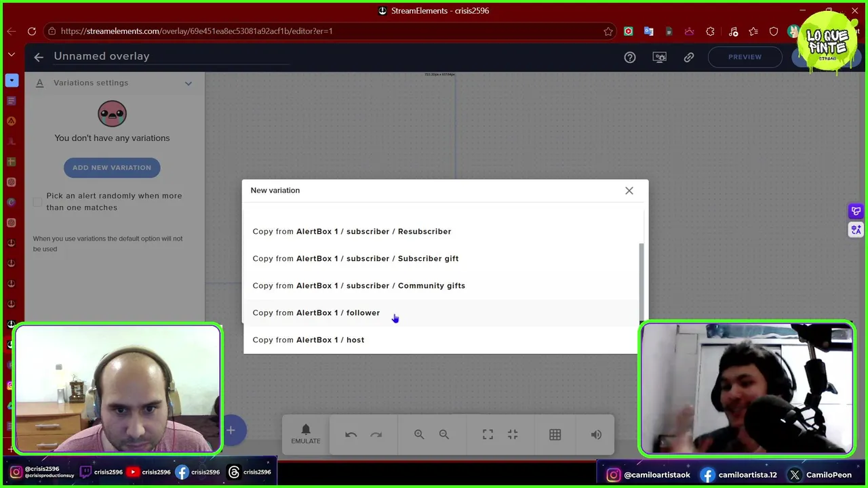Click the PREVIEW button
Image resolution: width=868 pixels, height=488 pixels.
tap(745, 57)
